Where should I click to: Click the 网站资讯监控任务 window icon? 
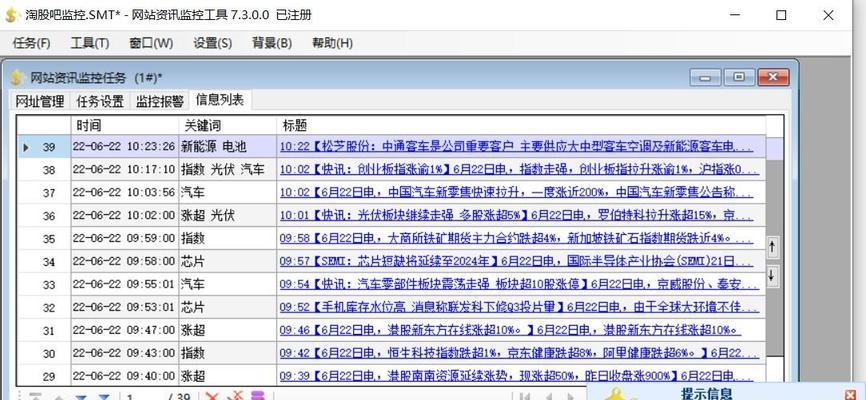tap(17, 78)
